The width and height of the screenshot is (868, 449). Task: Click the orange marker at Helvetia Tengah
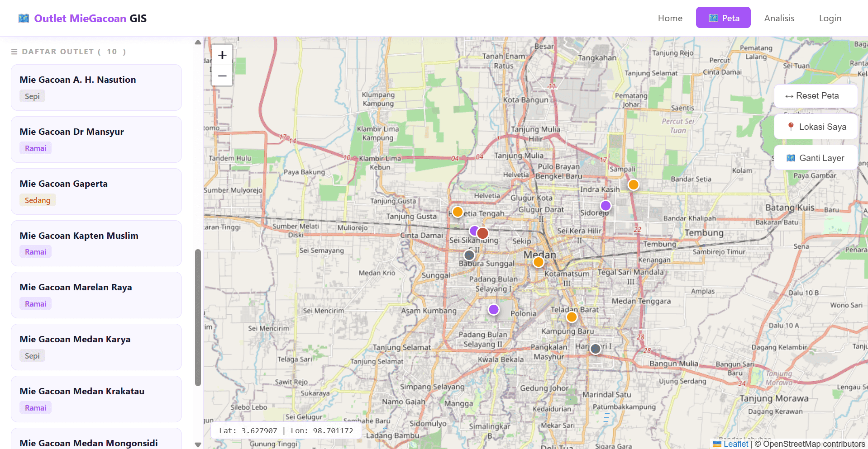[458, 212]
